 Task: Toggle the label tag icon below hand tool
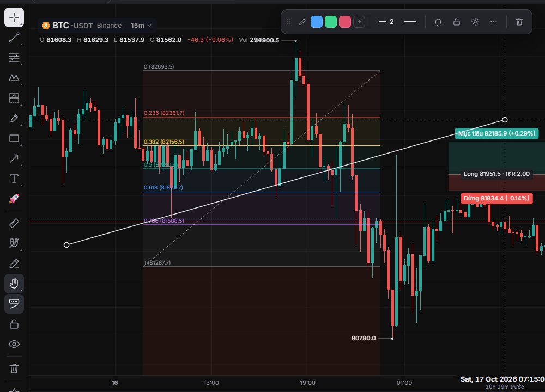click(x=14, y=303)
